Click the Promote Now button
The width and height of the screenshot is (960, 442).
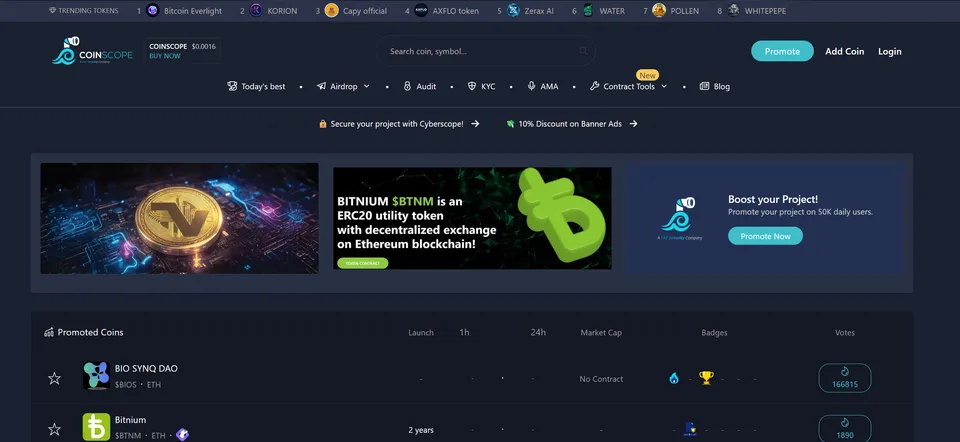(x=765, y=236)
